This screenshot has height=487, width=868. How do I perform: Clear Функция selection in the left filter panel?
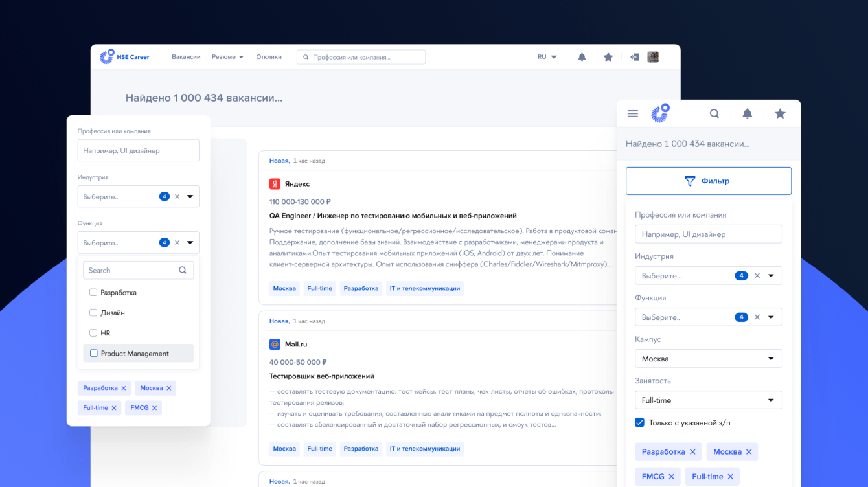177,243
